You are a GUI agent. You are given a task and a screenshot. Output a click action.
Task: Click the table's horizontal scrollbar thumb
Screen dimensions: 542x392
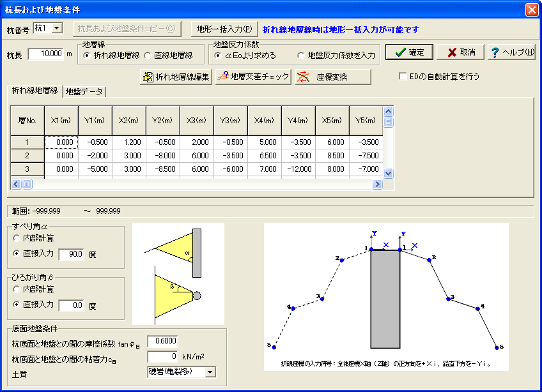coord(27,184)
